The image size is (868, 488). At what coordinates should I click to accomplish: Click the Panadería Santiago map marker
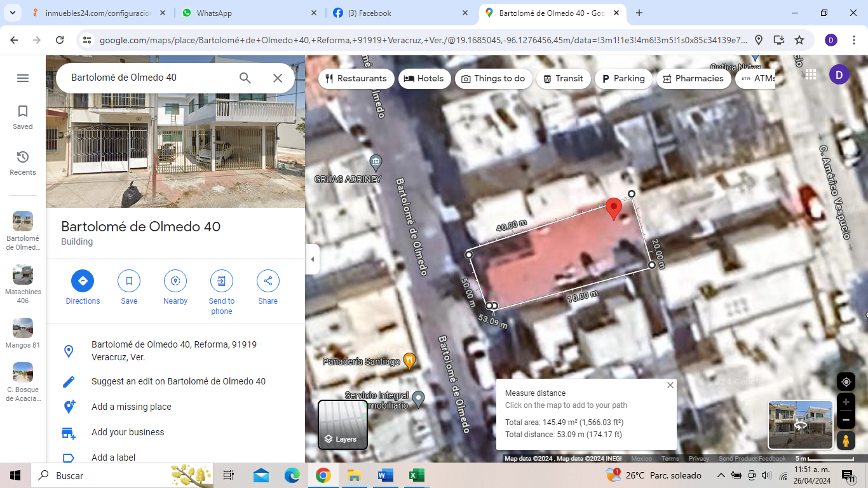click(x=409, y=362)
